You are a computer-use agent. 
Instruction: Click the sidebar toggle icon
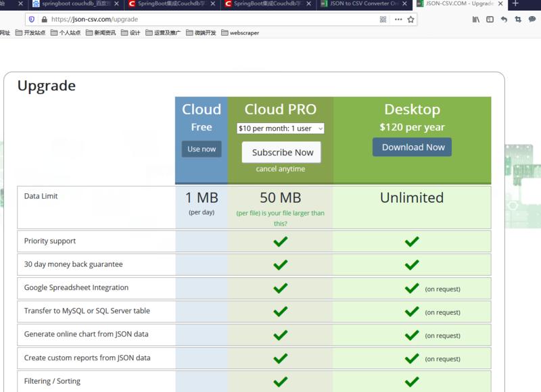[489, 20]
